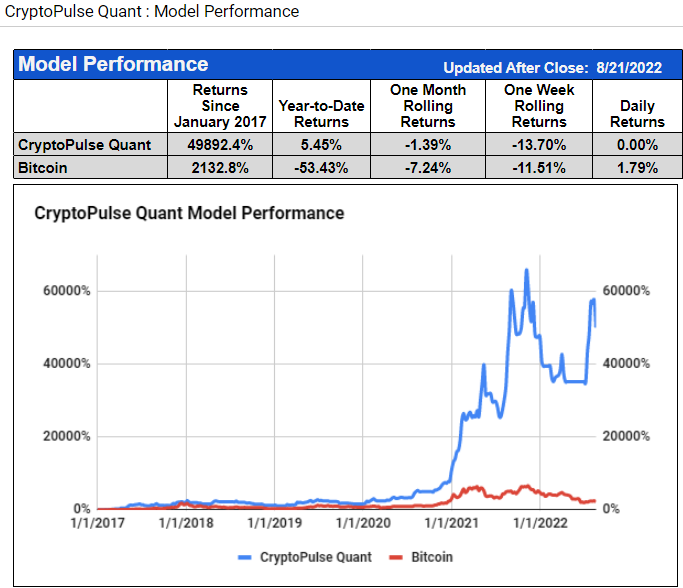683x588 pixels.
Task: Select the 'One Week Rolling Returns' column header
Action: point(539,106)
